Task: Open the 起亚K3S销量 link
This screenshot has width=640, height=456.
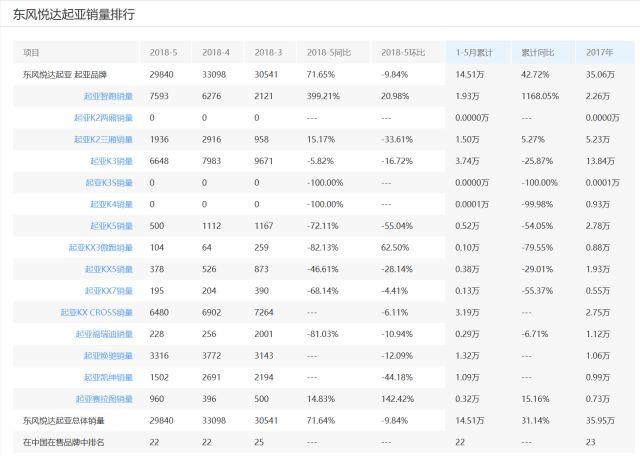Action: coord(109,183)
